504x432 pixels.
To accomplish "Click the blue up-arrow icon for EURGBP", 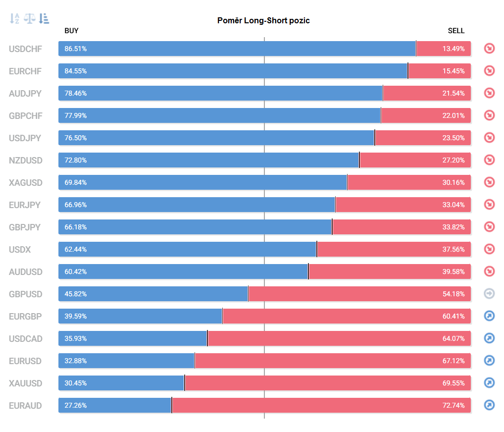I will (489, 316).
